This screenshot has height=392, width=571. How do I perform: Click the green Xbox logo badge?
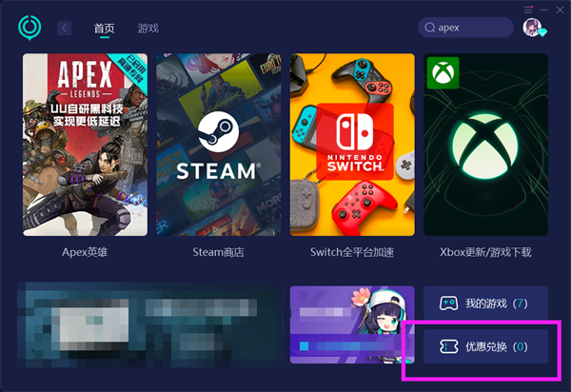(443, 72)
